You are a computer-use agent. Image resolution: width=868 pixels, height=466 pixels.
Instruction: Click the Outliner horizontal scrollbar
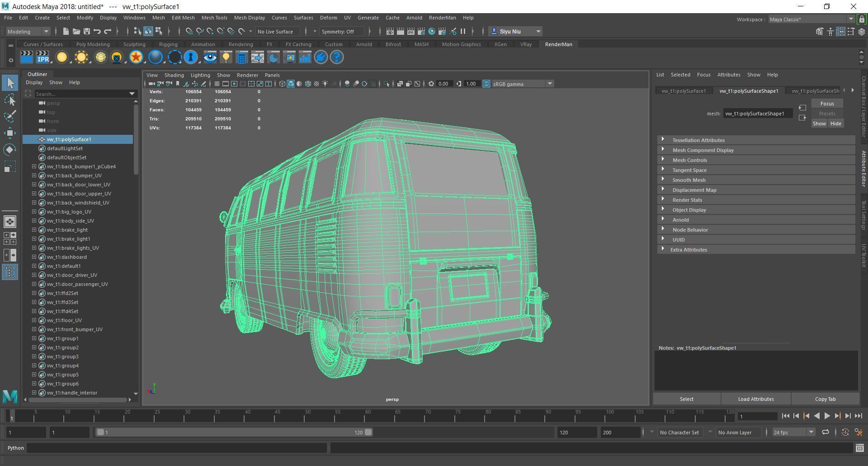coord(78,400)
